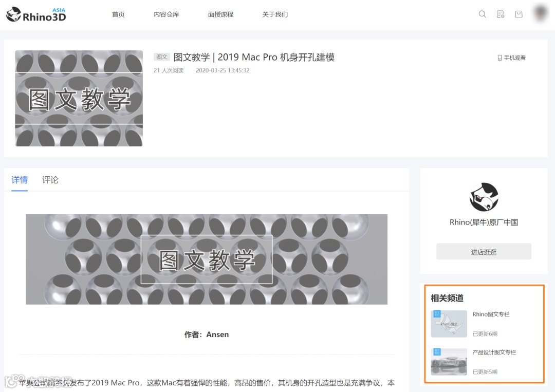Screen dimensions: 555x392
Task: Click the 作者: Ansen author line
Action: pos(207,334)
